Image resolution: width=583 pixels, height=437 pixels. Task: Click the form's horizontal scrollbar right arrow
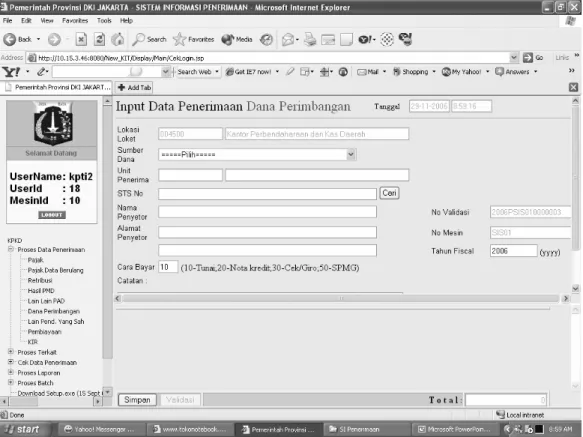click(566, 298)
